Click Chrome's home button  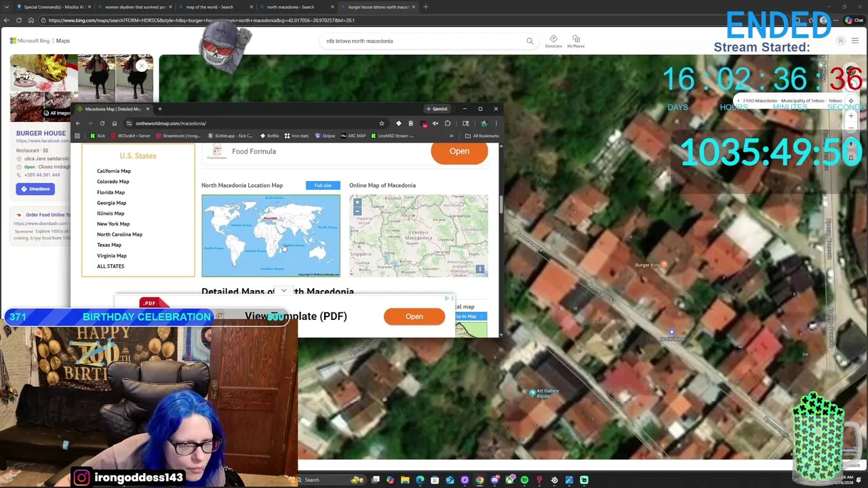[x=115, y=123]
